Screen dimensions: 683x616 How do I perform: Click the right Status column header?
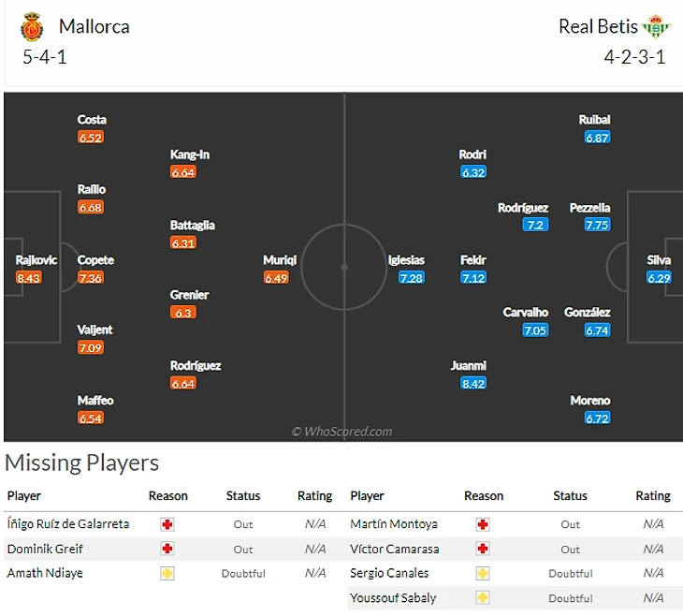click(x=570, y=496)
